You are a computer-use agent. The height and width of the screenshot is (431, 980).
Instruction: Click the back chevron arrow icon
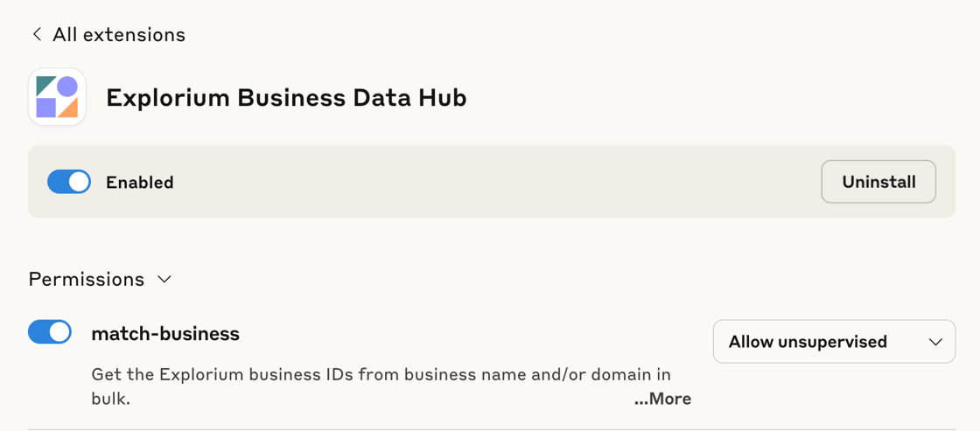point(37,34)
